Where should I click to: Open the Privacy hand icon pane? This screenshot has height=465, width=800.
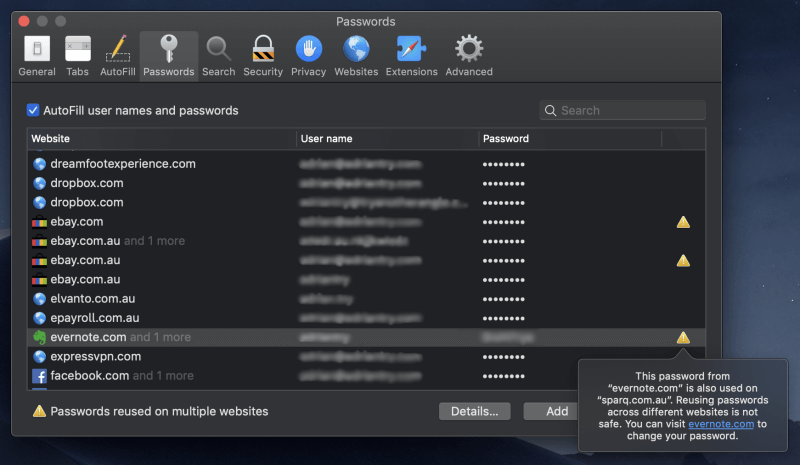click(308, 56)
